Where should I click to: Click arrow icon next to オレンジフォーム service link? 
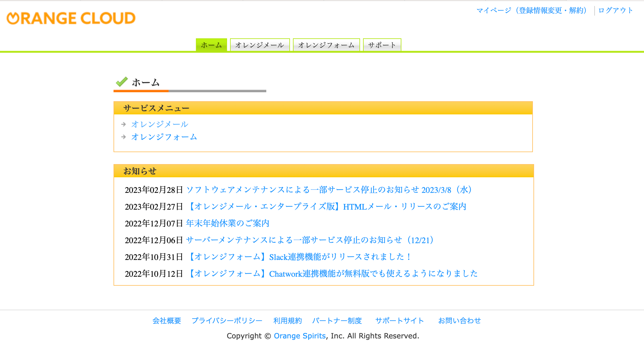pos(124,137)
